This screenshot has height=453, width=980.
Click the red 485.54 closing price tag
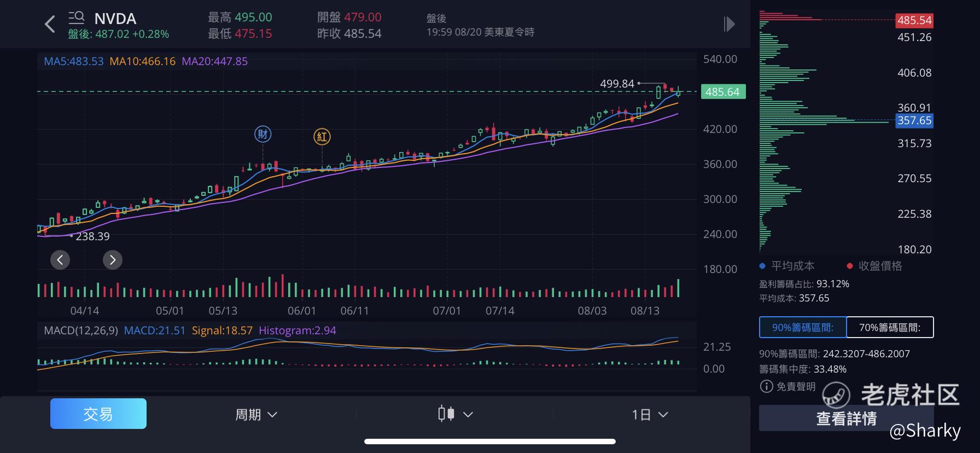pos(914,20)
